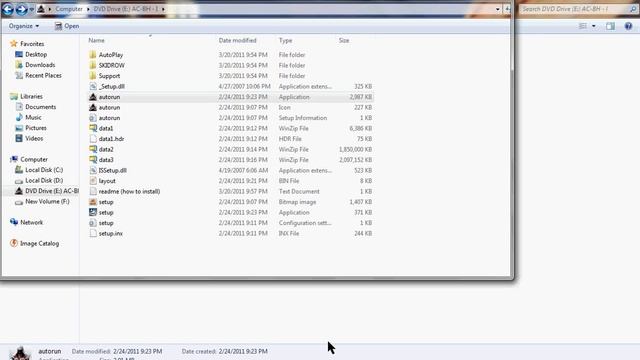Screen dimensions: 640x360
Task: Select the readme text document icon
Action: pyautogui.click(x=93, y=191)
